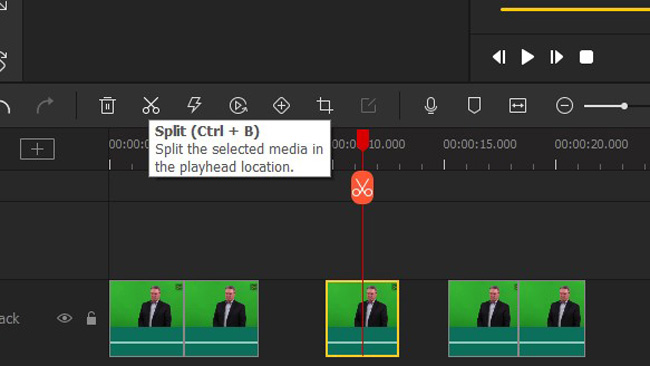Toggle track visibility eye icon
Screen dimensions: 650x366
point(65,318)
